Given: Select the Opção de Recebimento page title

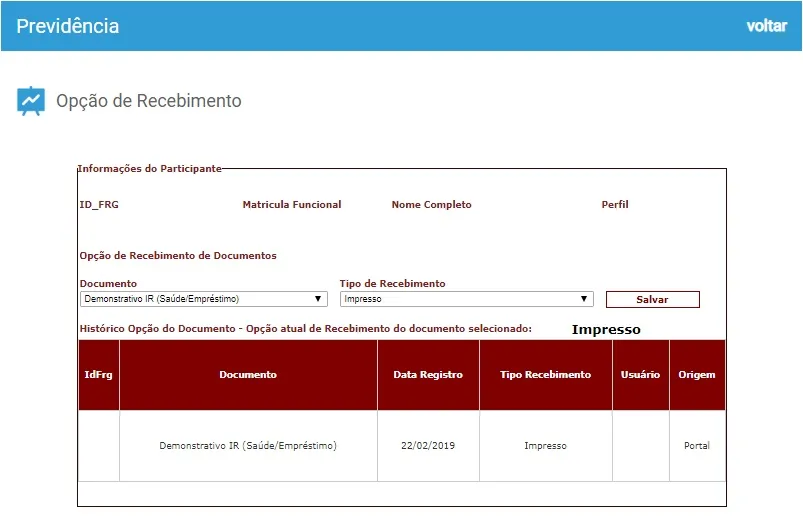Looking at the screenshot, I should pos(149,101).
